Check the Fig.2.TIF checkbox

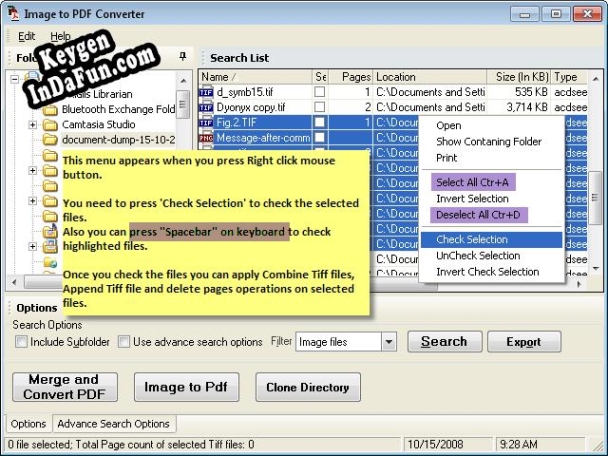point(320,122)
